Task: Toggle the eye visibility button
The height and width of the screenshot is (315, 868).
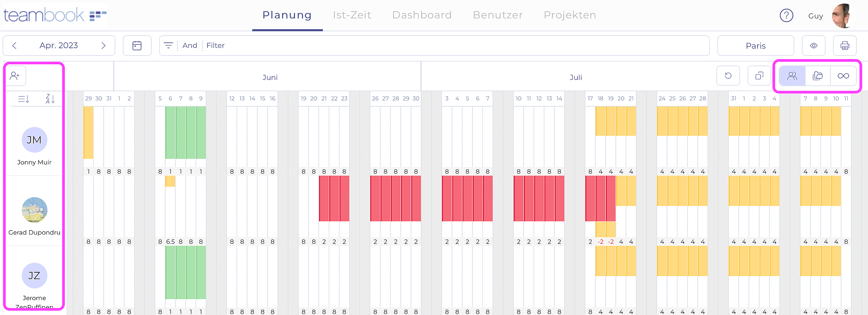Action: point(813,45)
